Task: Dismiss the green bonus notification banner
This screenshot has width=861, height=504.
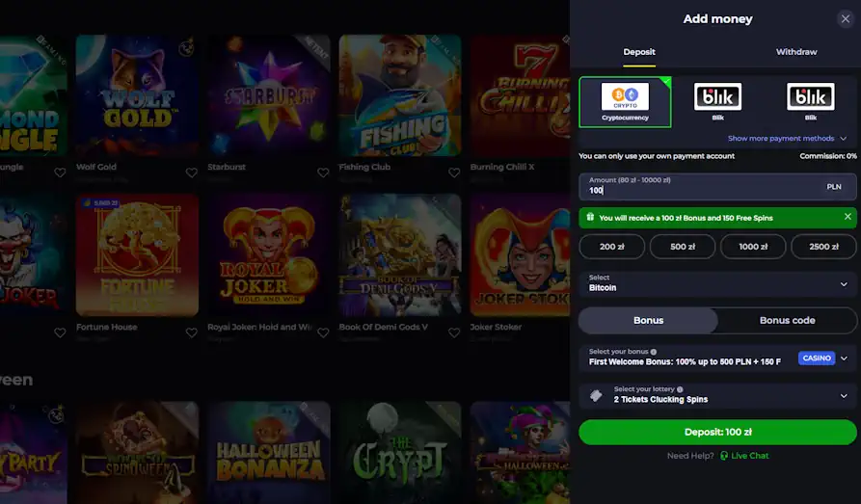Action: [848, 217]
